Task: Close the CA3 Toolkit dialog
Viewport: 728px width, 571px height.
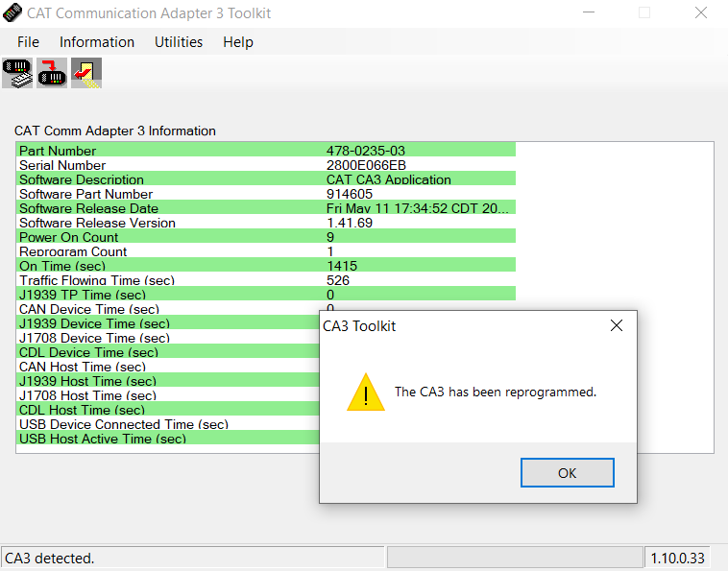Action: 617,325
